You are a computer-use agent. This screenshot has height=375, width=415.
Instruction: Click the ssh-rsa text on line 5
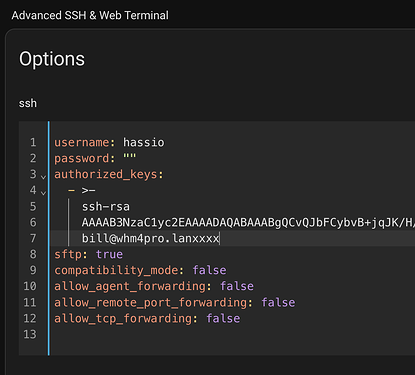[x=106, y=207]
